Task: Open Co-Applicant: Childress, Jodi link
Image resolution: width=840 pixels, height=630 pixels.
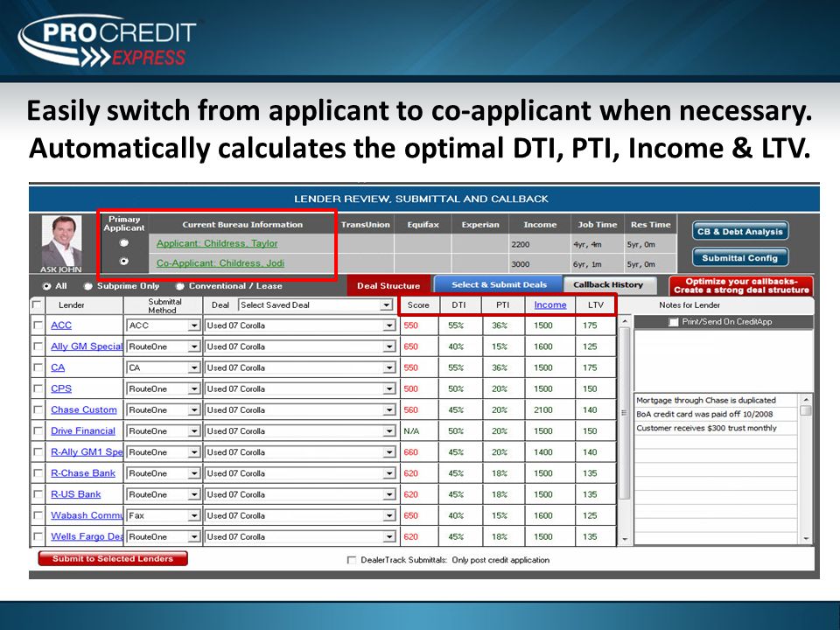Action: pyautogui.click(x=220, y=263)
